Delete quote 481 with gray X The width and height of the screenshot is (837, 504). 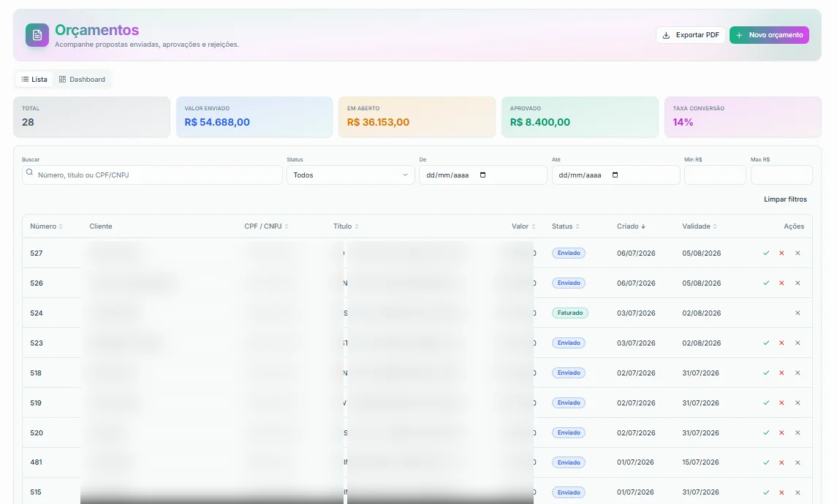tap(798, 462)
